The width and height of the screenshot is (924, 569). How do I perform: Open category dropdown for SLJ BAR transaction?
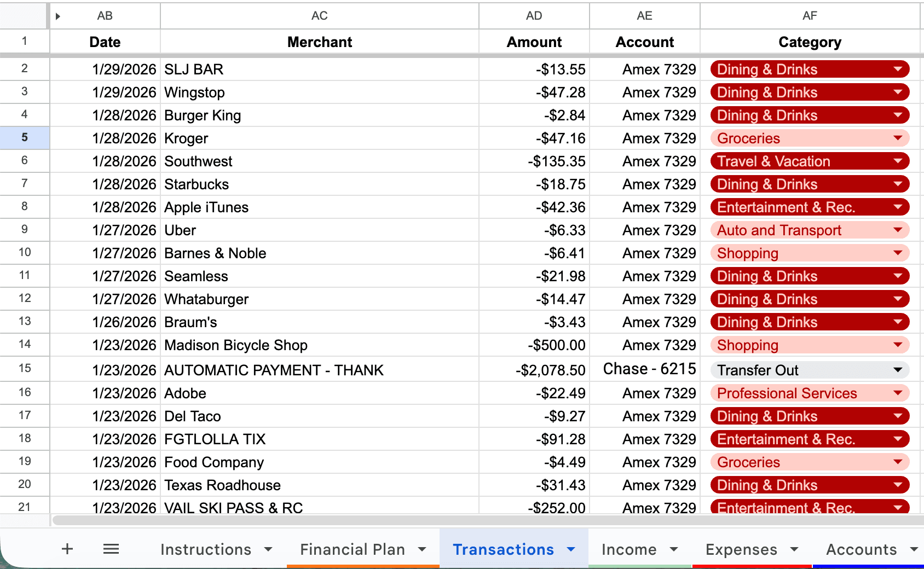[x=898, y=69]
